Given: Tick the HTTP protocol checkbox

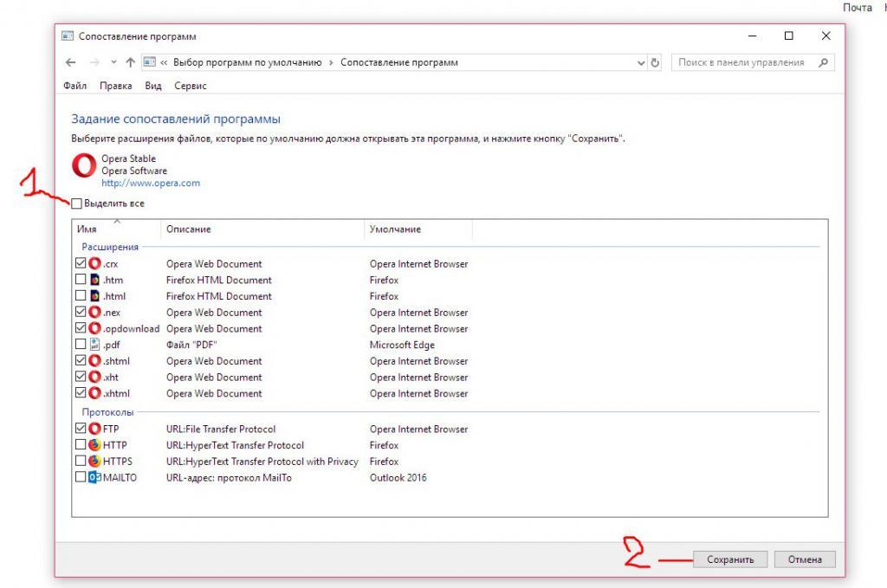Looking at the screenshot, I should point(81,444).
